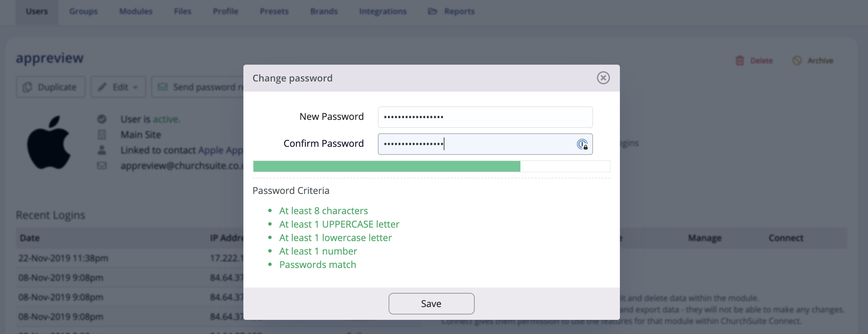This screenshot has height=334, width=868.
Task: Expand the Edit dropdown arrow
Action: (x=135, y=88)
